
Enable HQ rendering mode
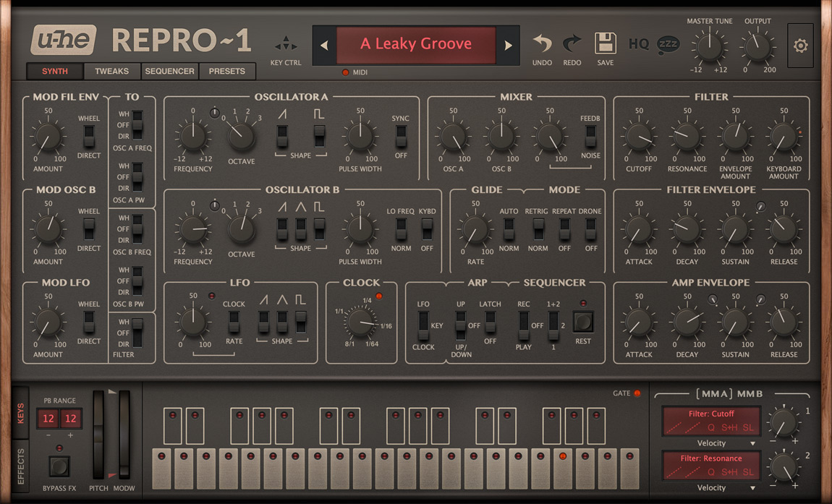[x=638, y=43]
